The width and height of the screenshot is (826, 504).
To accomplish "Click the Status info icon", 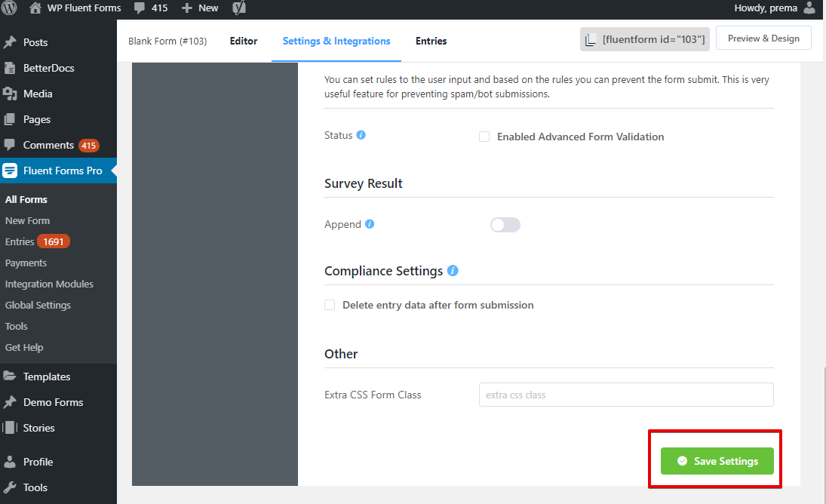I will pos(361,135).
